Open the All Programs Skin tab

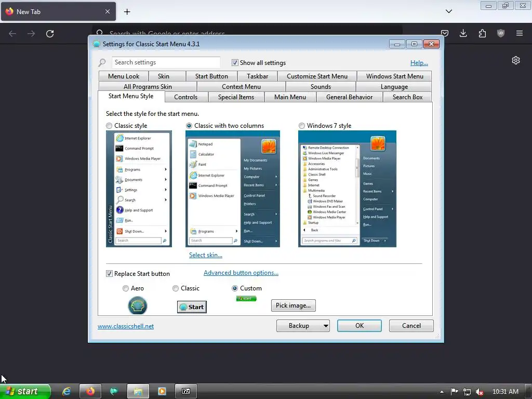(148, 87)
